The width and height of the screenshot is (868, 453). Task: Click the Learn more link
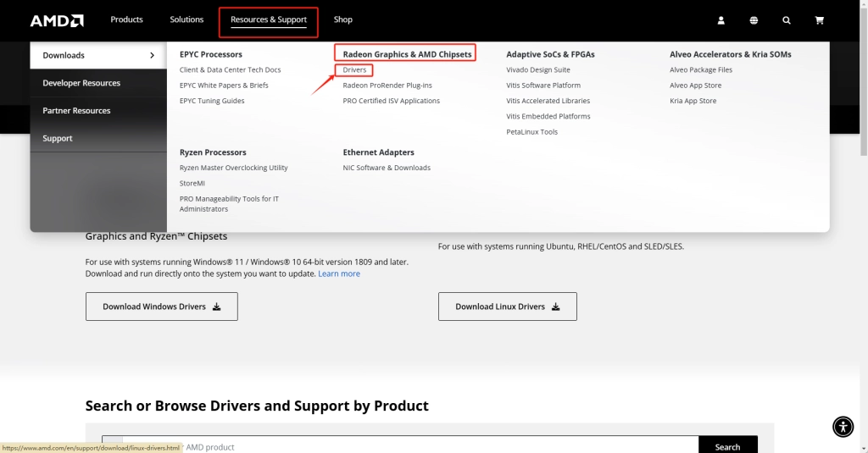pos(339,273)
